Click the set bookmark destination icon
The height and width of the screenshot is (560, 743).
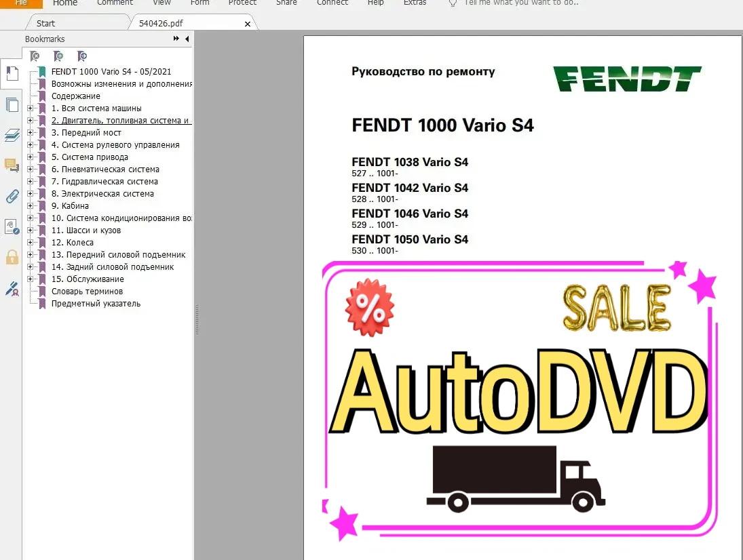[x=82, y=56]
